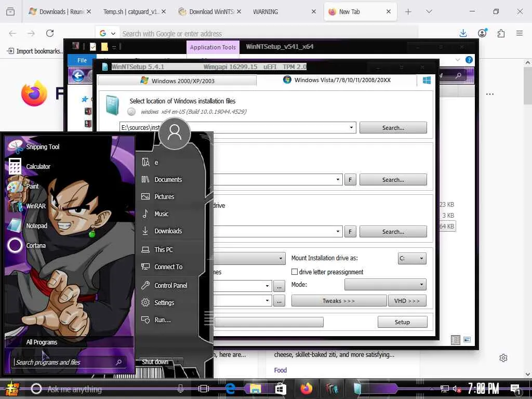Open the VHD >>> button
This screenshot has width=532, height=399.
click(407, 301)
